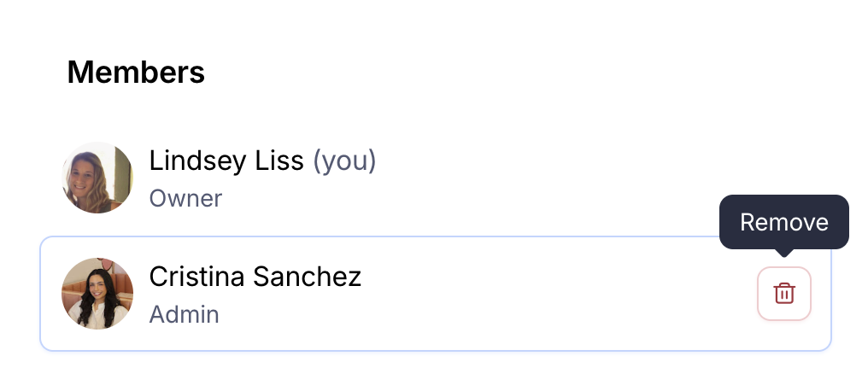
Task: Open Cristina Sanchez's avatar picture
Action: pyautogui.click(x=97, y=294)
